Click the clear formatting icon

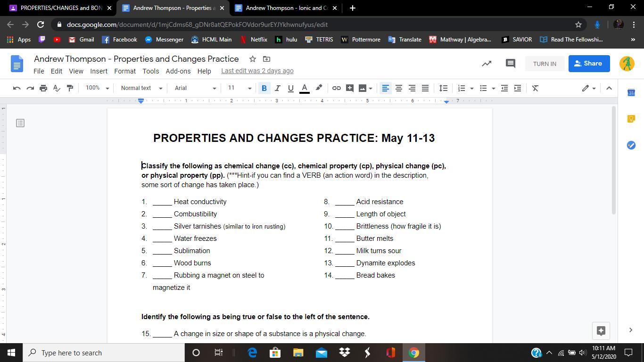tap(535, 88)
